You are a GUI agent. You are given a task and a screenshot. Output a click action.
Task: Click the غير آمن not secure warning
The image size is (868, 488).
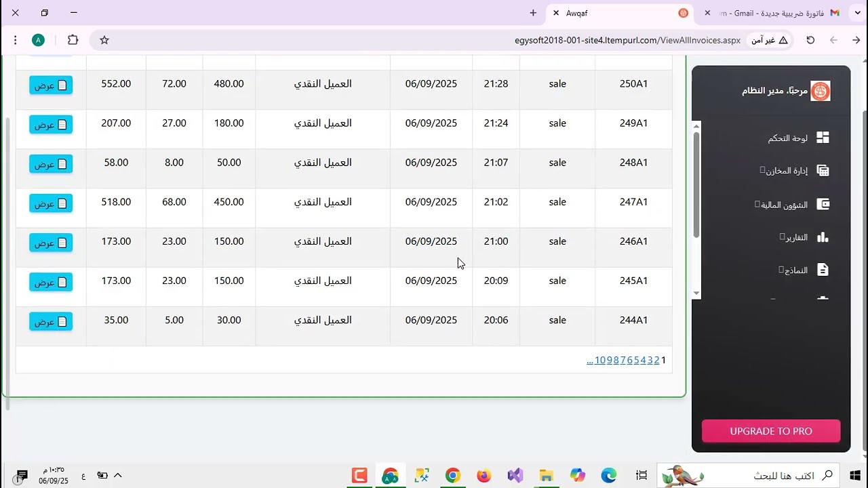pos(769,40)
